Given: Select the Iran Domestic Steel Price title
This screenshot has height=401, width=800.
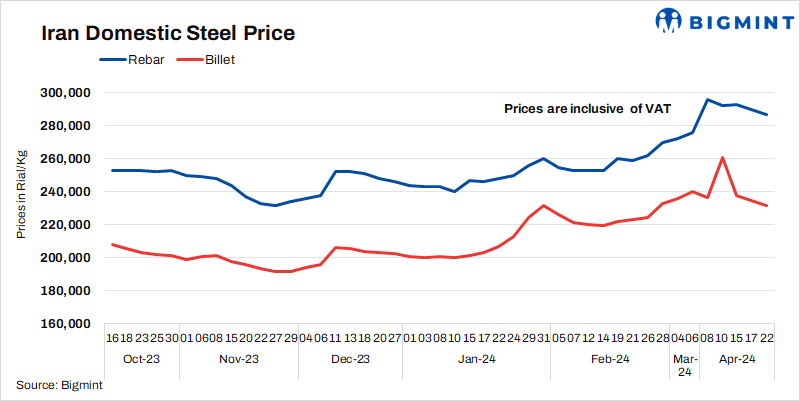Looking at the screenshot, I should (x=168, y=33).
